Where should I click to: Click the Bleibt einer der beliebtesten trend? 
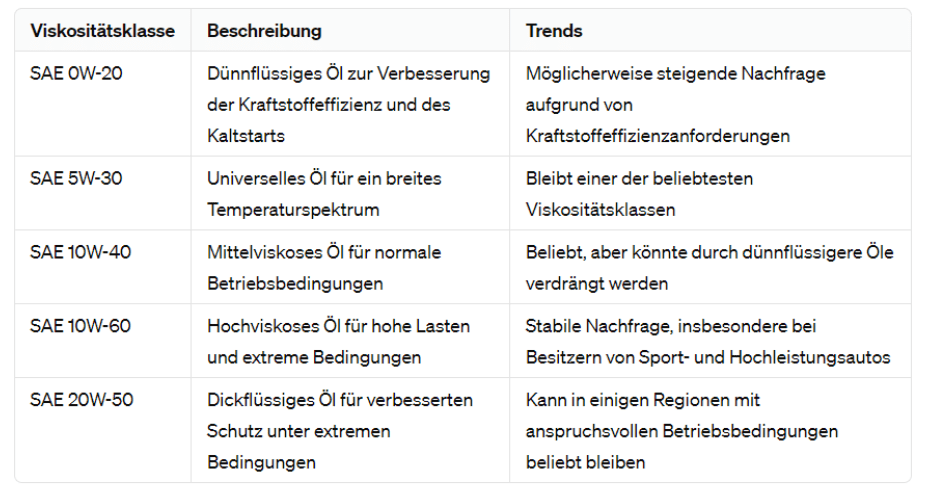(639, 194)
